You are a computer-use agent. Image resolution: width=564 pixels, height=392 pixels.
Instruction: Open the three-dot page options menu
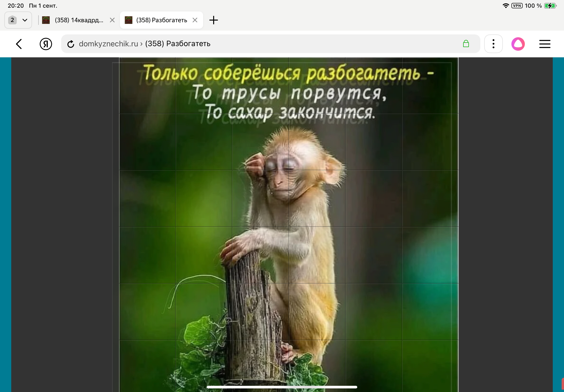click(x=493, y=44)
